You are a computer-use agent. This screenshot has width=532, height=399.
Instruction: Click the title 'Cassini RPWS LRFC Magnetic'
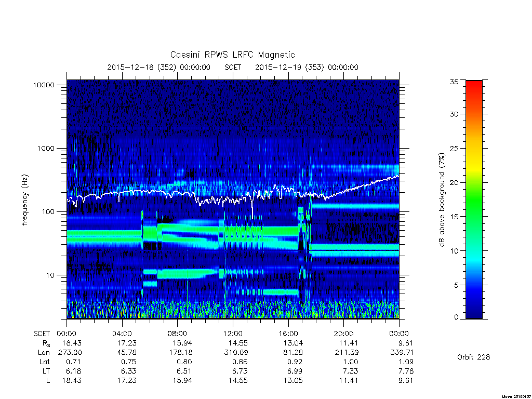[x=232, y=55]
